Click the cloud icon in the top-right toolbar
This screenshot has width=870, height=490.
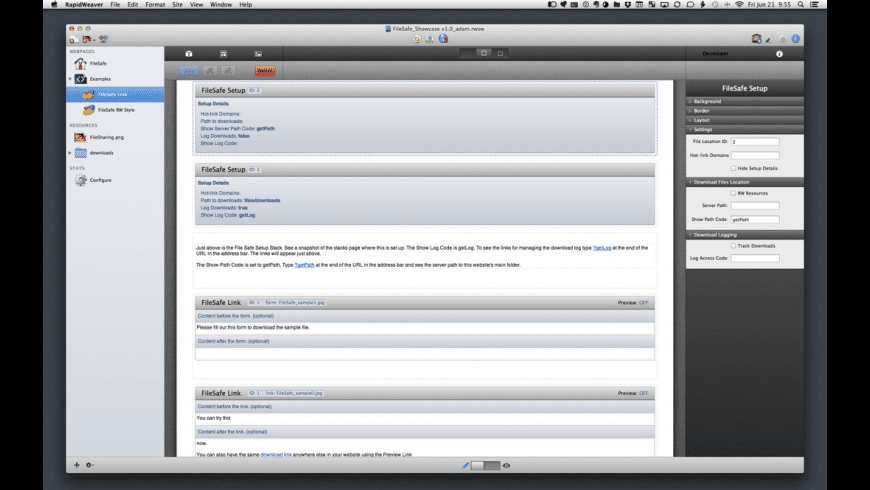click(x=782, y=39)
